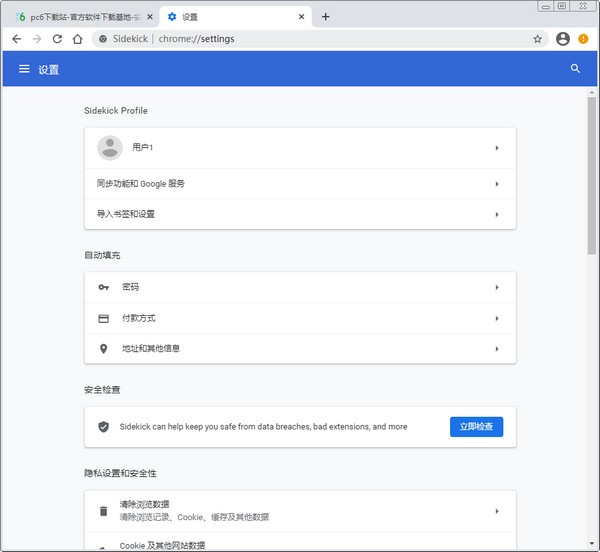Viewport: 600px width, 552px height.
Task: Expand 同步功能和 Google 服务 row arrow
Action: click(497, 184)
